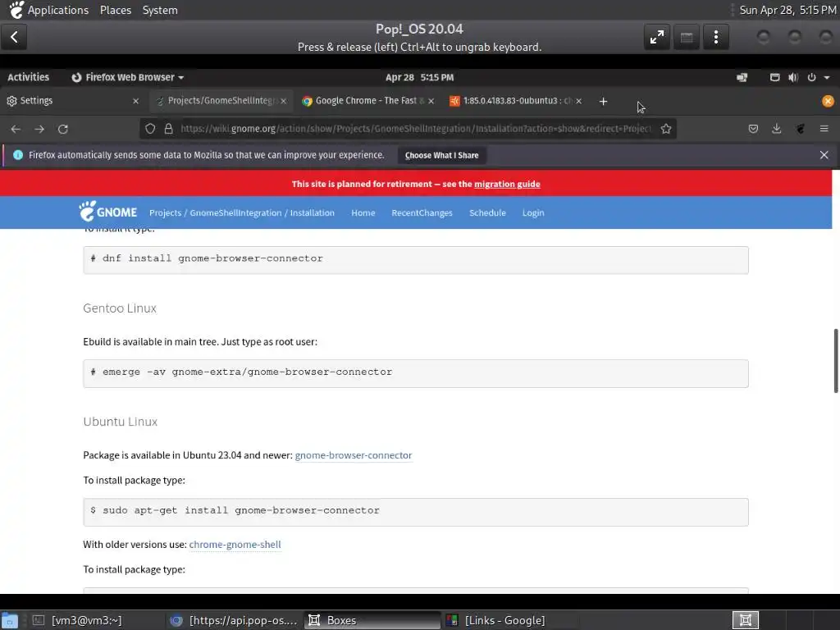The image size is (840, 630).
Task: Open guest Activities overview
Action: pyautogui.click(x=29, y=77)
